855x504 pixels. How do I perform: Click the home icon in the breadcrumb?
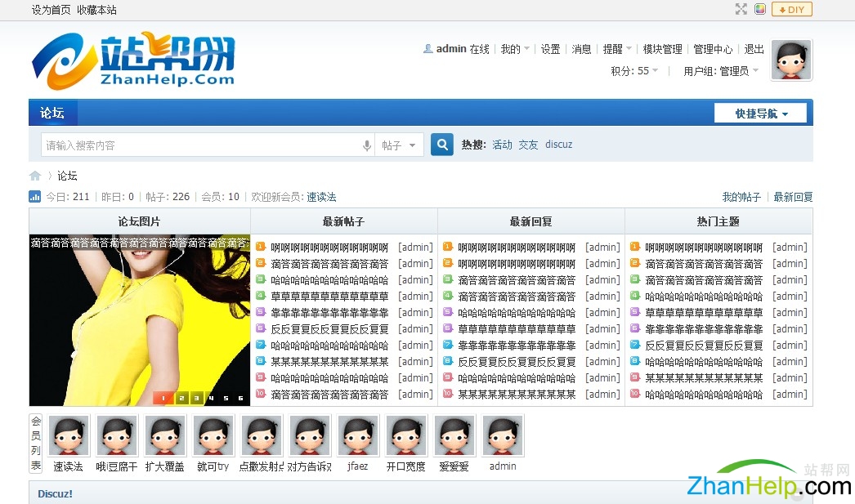[34, 175]
